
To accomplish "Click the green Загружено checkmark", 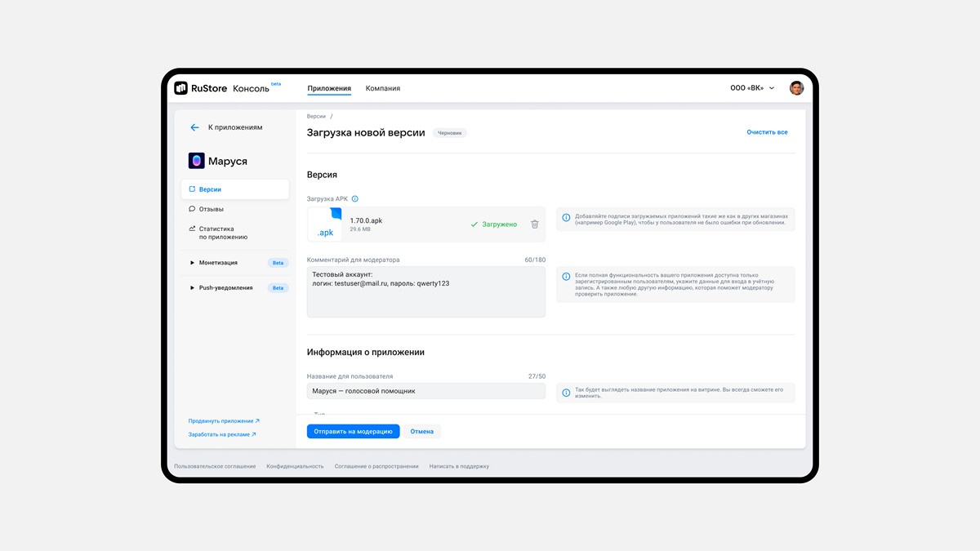I will pos(474,224).
